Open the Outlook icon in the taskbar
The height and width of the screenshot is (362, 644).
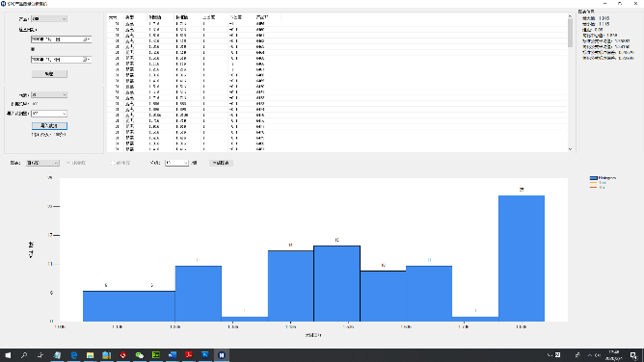173,355
